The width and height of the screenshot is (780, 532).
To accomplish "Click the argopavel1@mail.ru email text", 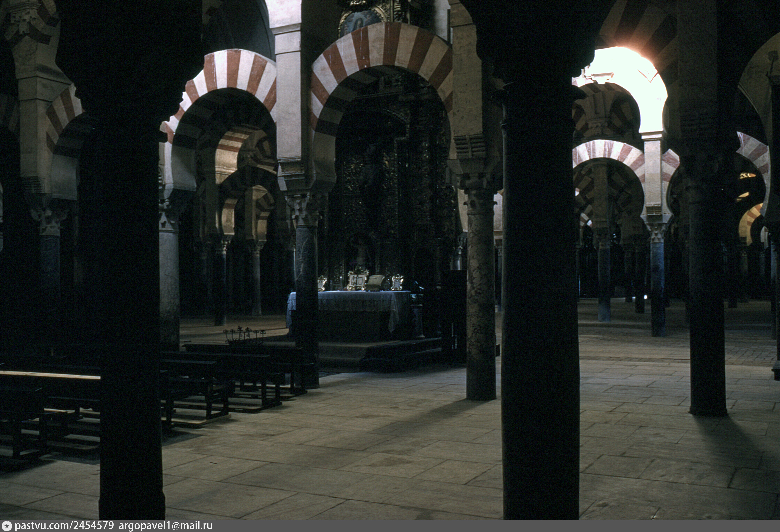I will click(x=166, y=526).
